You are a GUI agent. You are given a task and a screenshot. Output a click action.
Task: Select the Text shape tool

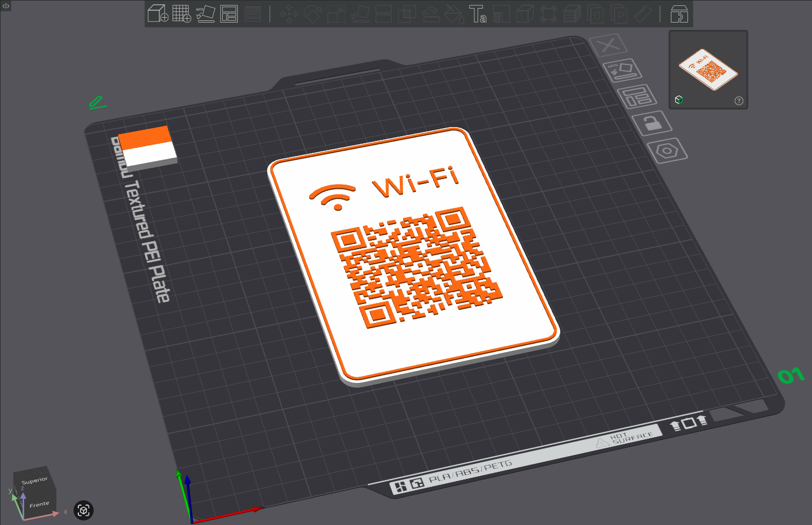click(x=478, y=13)
